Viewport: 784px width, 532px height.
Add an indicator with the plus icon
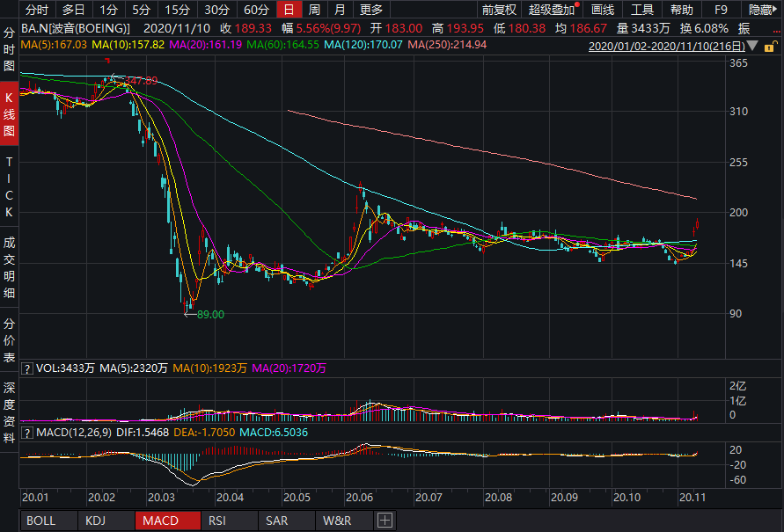coord(385,521)
